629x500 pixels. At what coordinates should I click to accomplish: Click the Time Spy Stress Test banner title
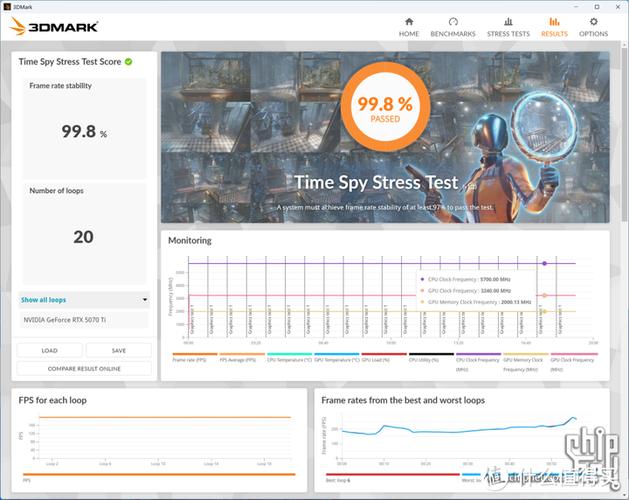(x=376, y=183)
